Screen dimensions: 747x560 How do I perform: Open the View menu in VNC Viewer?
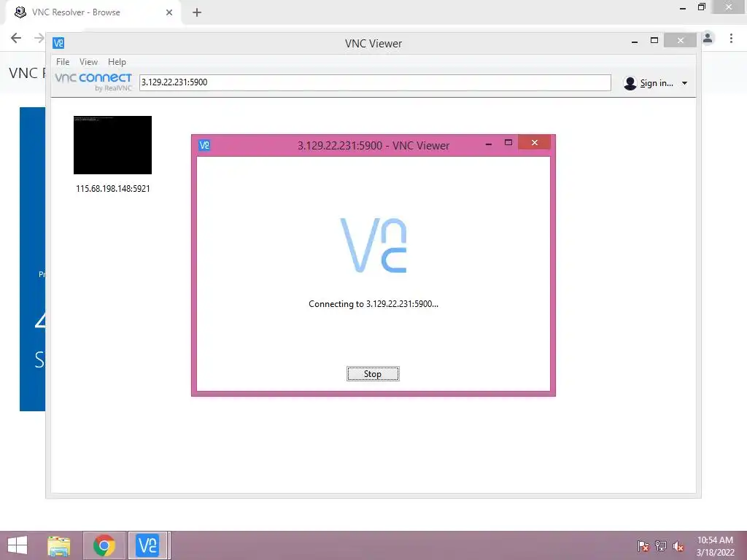point(88,62)
